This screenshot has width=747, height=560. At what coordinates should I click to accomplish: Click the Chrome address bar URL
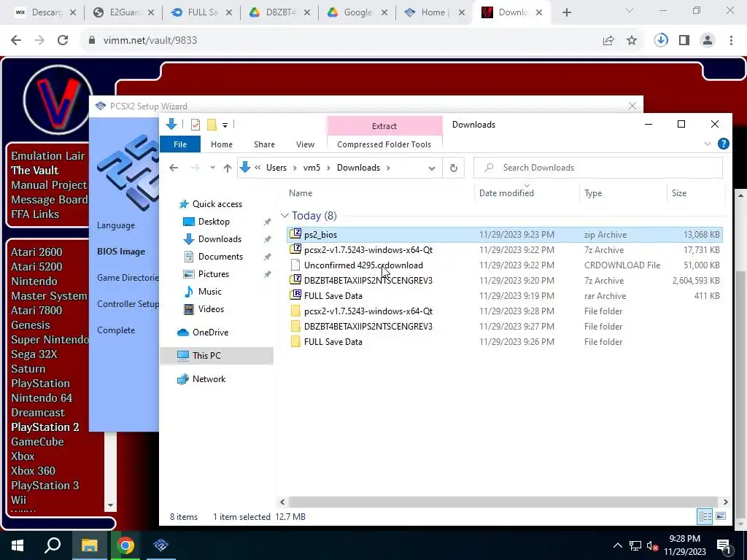(x=150, y=41)
